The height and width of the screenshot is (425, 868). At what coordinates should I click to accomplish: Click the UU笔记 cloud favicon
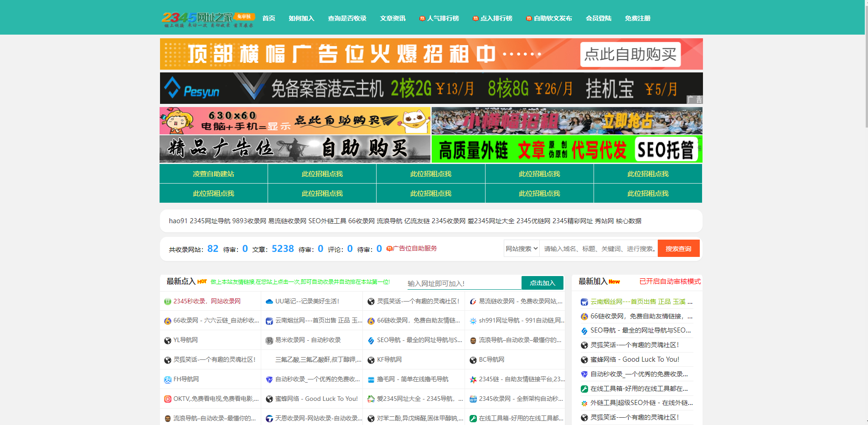point(269,302)
